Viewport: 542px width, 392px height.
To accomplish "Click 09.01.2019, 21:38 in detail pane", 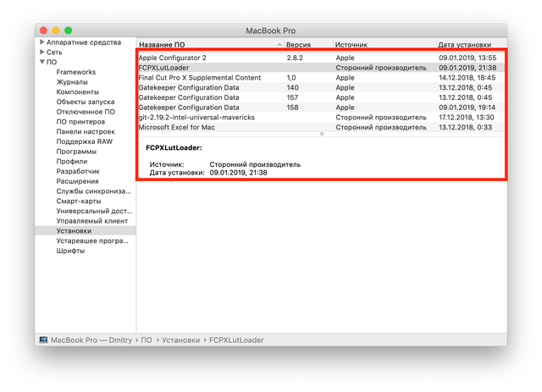I will pyautogui.click(x=238, y=173).
